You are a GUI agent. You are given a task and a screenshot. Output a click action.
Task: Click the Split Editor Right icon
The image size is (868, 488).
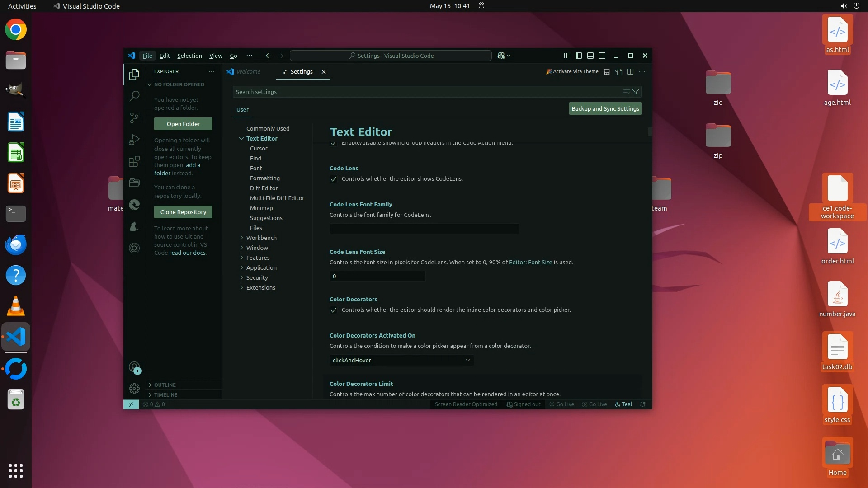(630, 72)
